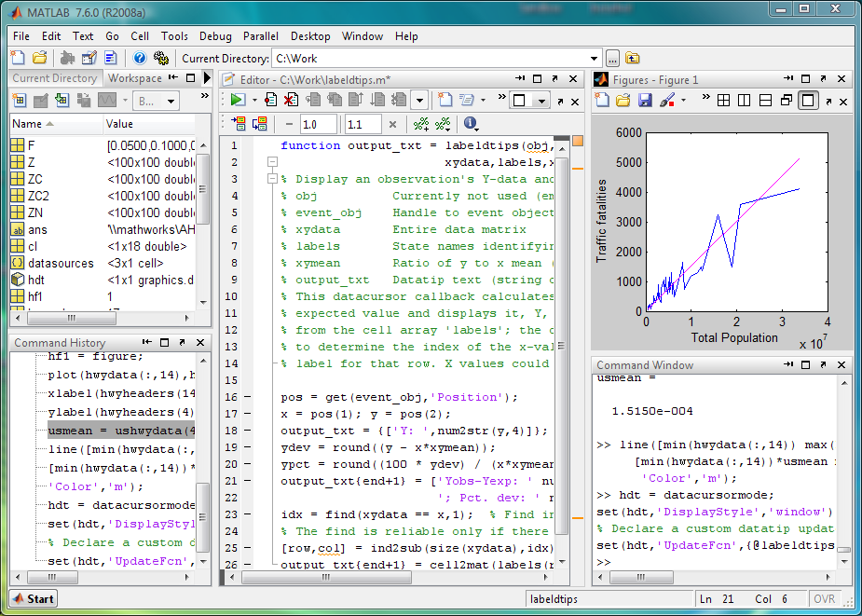Switch to the Current Directory tab

(x=54, y=78)
